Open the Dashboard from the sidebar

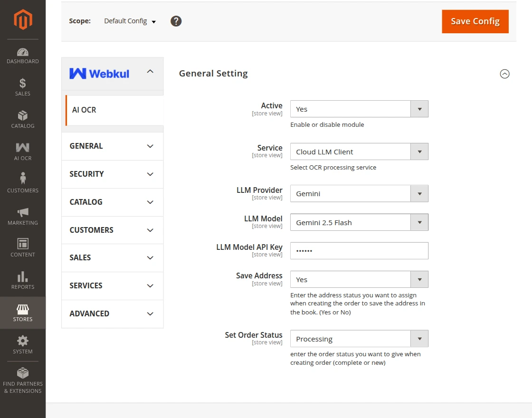coord(22,54)
